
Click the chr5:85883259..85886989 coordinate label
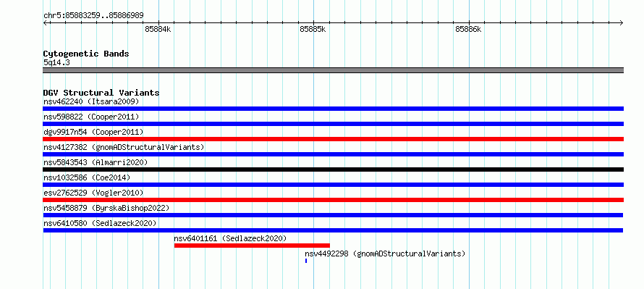click(93, 16)
